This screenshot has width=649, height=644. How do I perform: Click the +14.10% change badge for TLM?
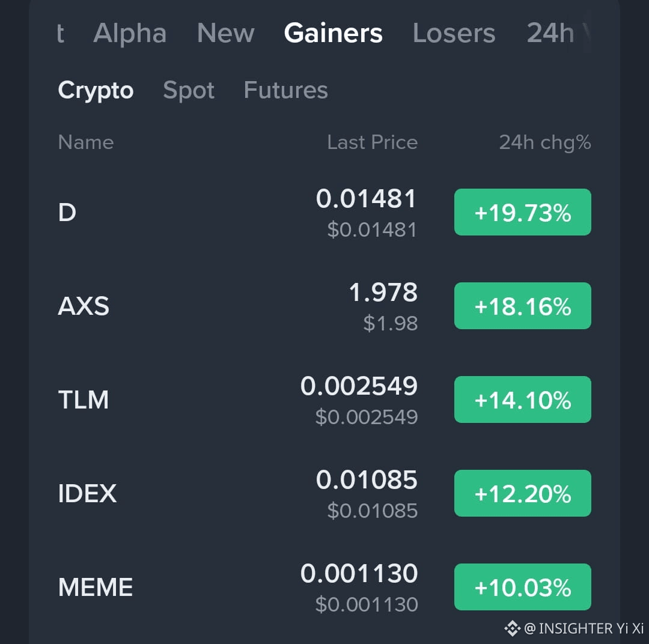tap(522, 399)
